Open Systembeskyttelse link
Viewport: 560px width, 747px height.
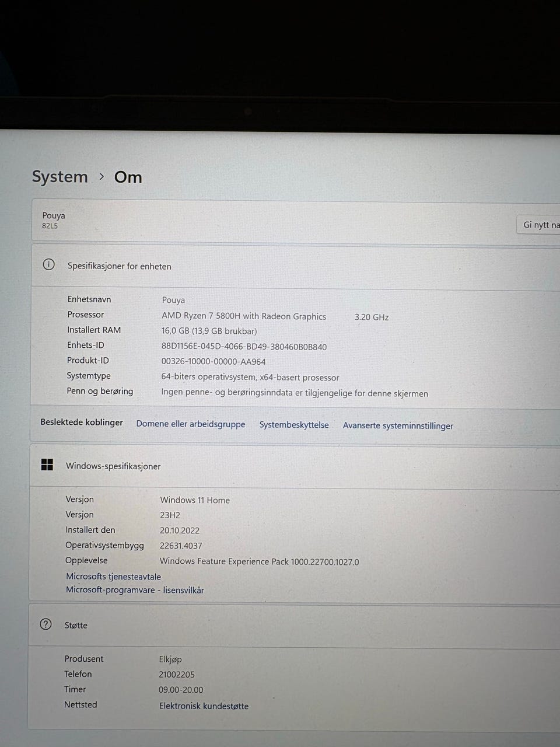[294, 425]
